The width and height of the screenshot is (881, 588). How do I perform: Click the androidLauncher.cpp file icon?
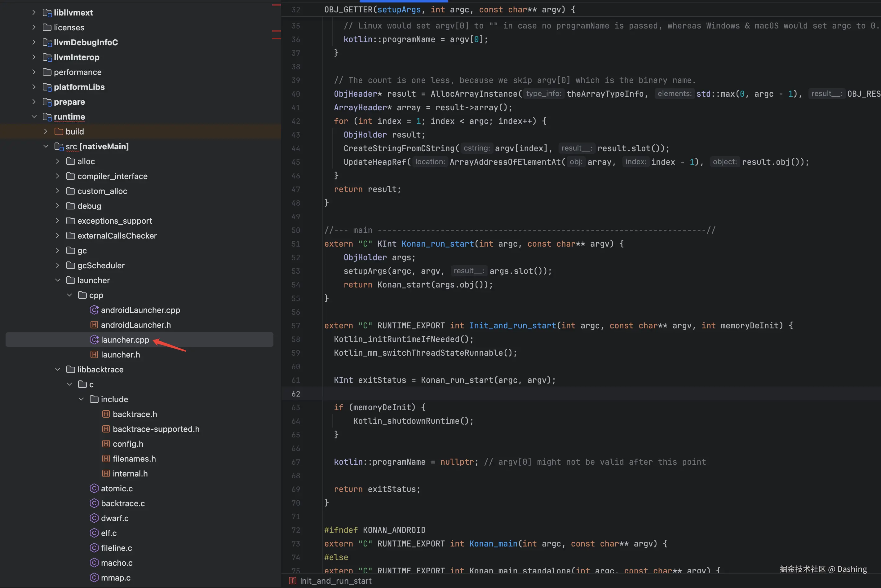94,310
